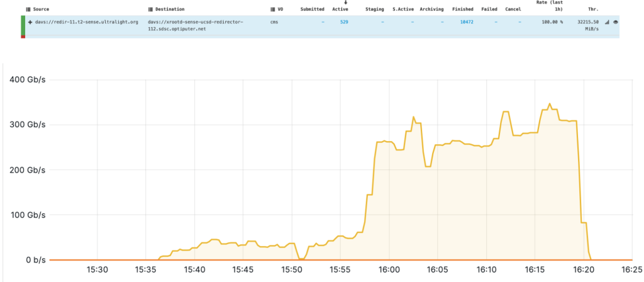Sort by the Finished column header
The width and height of the screenshot is (644, 282).
[463, 9]
